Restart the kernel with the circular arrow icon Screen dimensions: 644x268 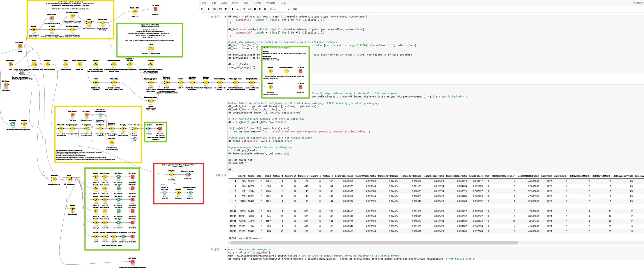tap(260, 9)
